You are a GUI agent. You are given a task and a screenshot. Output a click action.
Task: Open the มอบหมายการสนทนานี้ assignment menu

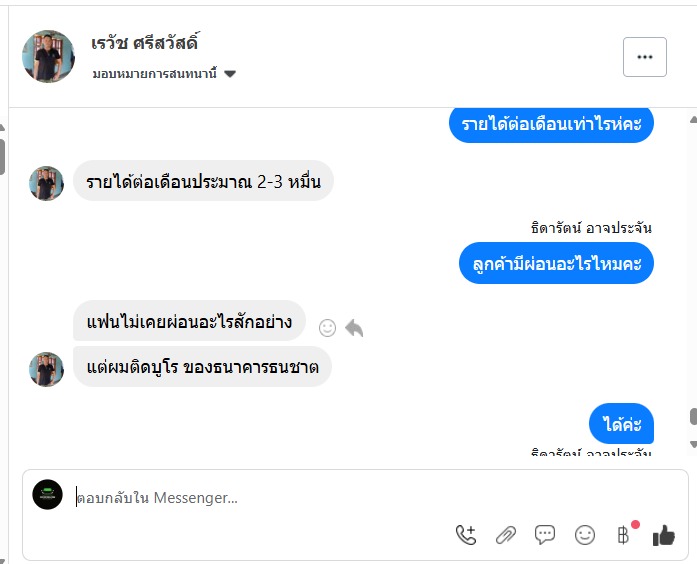click(x=156, y=74)
